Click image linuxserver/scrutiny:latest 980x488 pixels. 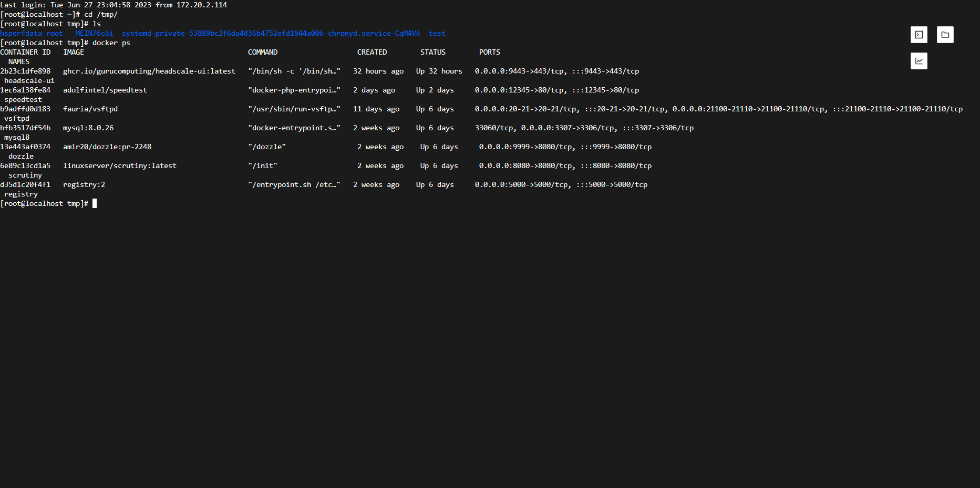(x=120, y=165)
